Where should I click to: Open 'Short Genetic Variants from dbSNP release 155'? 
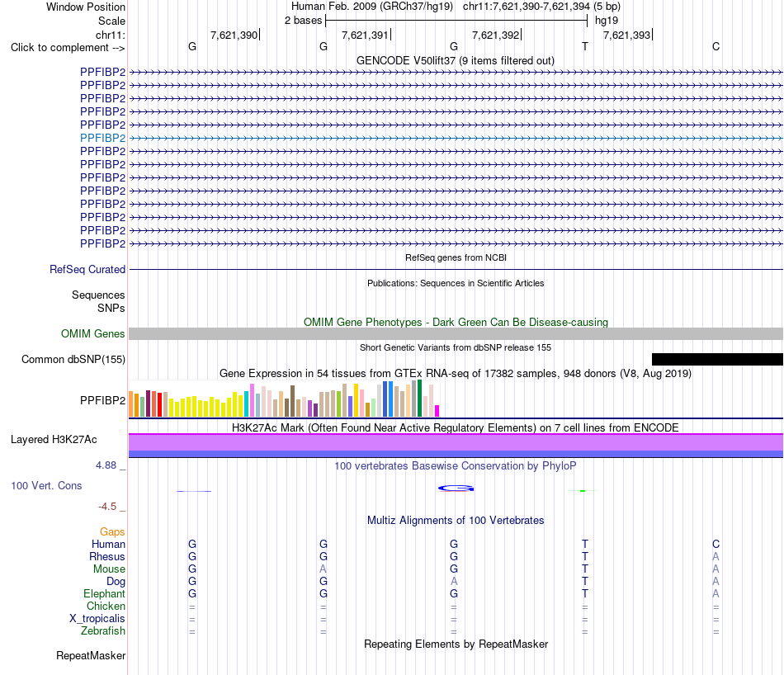(455, 347)
